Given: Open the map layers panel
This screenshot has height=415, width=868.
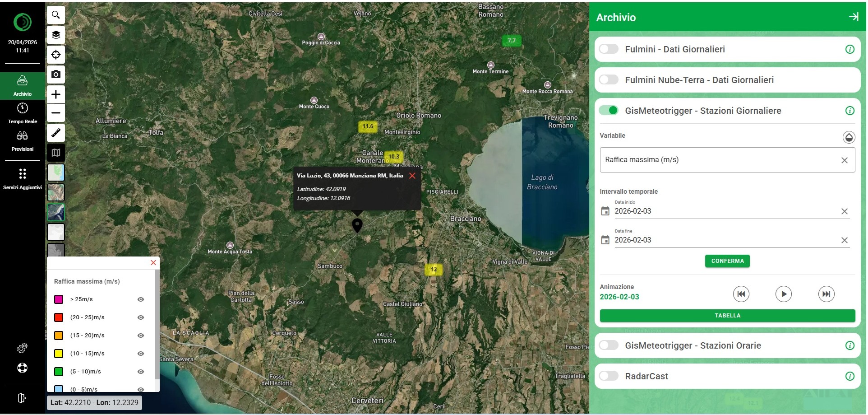Looking at the screenshot, I should coord(56,35).
